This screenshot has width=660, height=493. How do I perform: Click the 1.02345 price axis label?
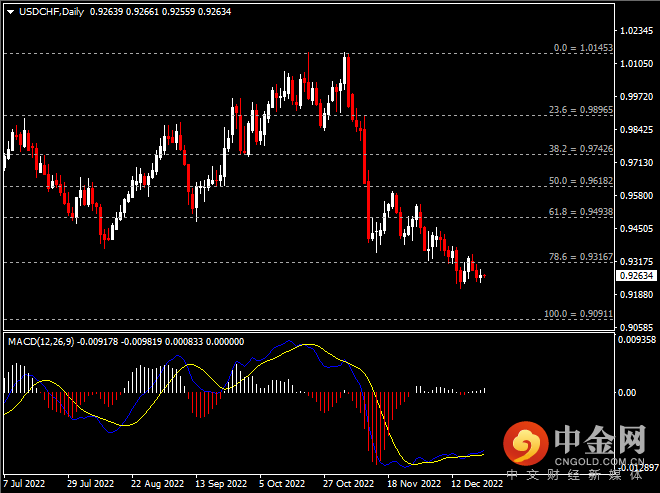point(637,31)
